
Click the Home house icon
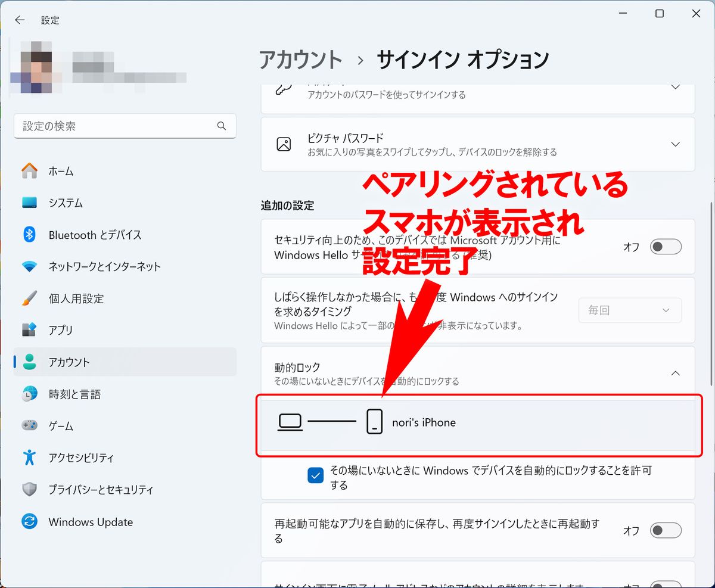click(x=29, y=171)
